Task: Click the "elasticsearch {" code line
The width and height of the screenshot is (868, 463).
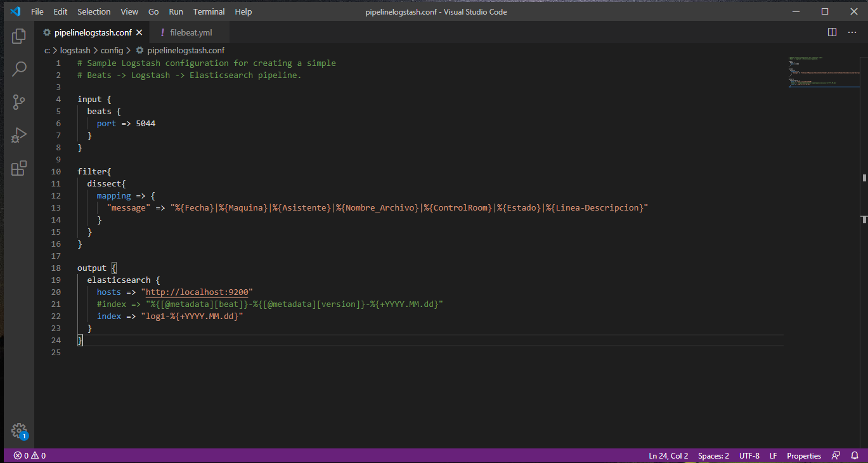Action: pos(124,280)
